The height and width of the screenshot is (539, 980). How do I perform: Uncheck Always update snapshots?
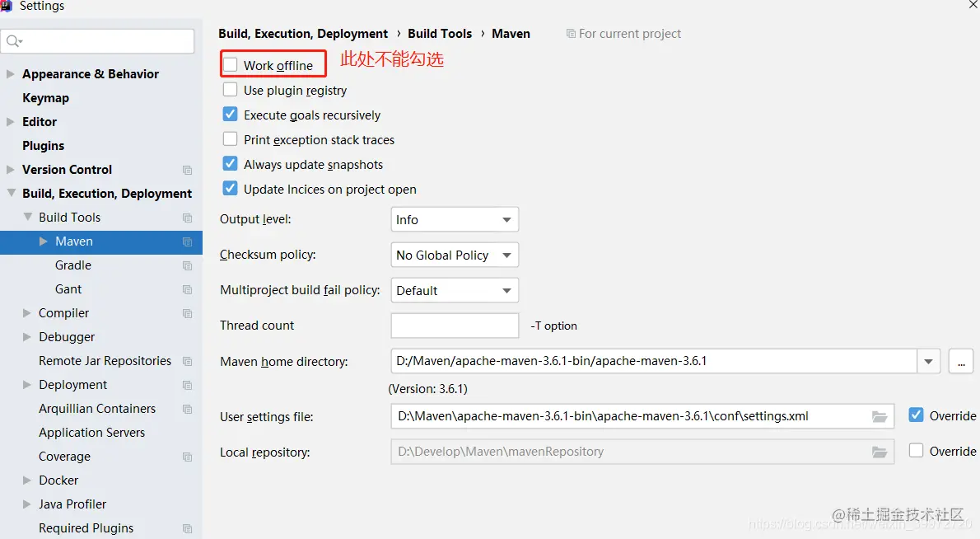pos(231,164)
